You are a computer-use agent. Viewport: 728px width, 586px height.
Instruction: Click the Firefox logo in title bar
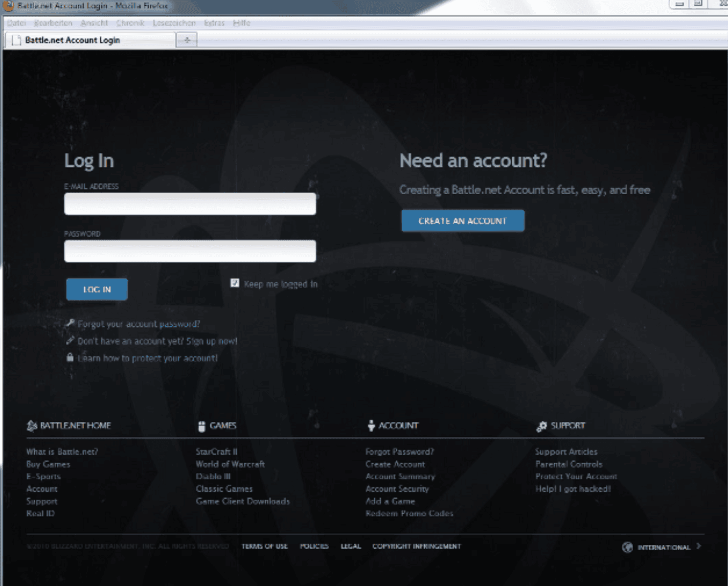tap(8, 5)
